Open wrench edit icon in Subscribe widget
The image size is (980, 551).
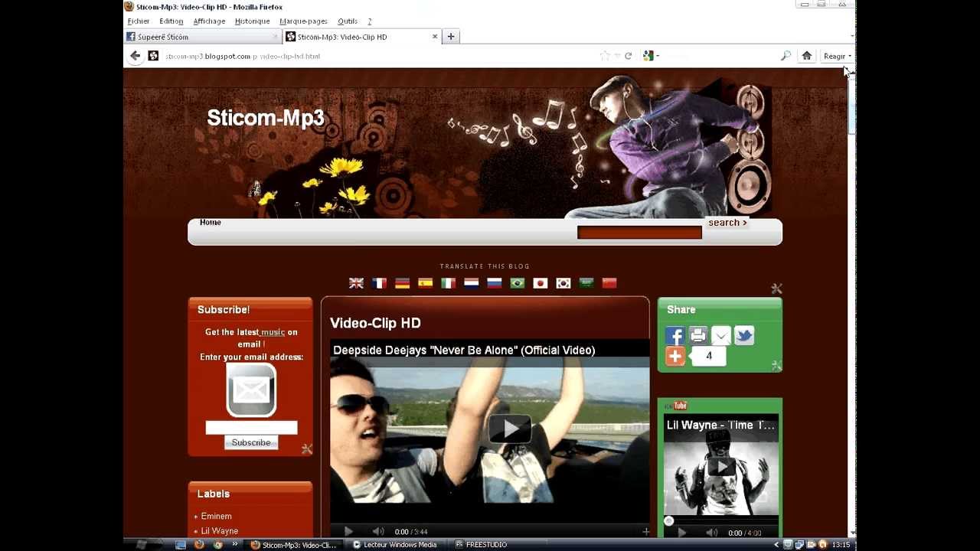[x=306, y=449]
